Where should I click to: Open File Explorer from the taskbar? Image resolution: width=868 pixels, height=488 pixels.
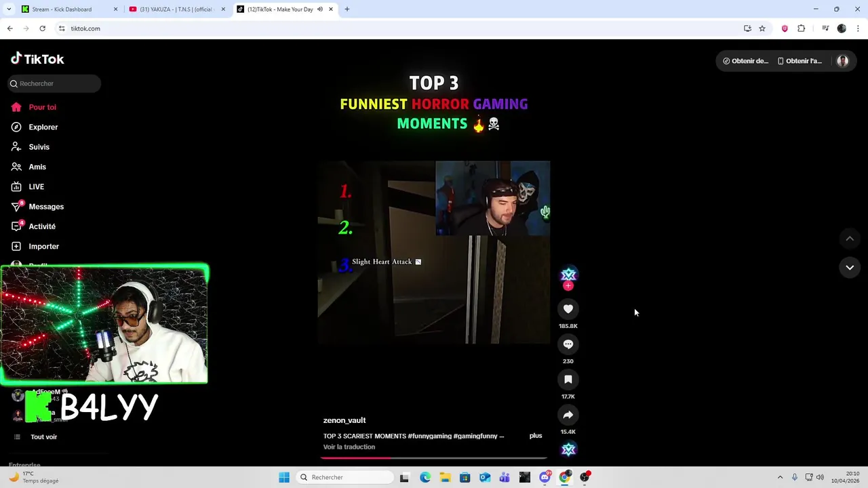(x=445, y=477)
